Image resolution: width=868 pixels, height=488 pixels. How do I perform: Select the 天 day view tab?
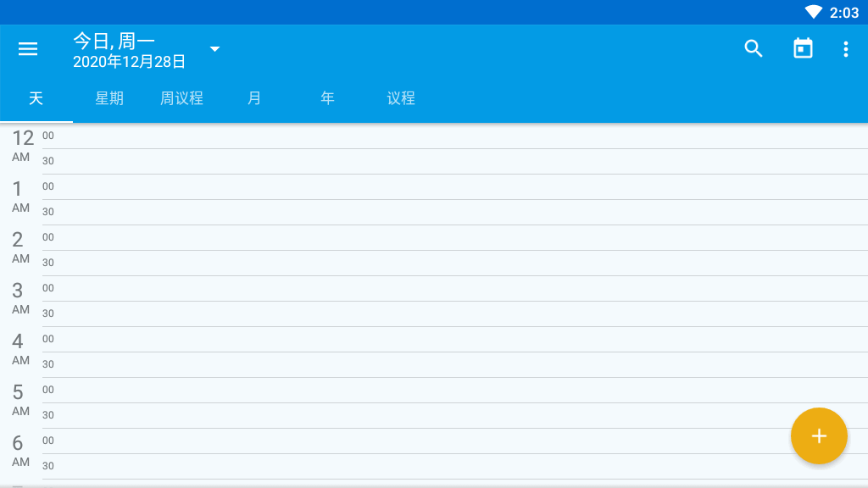36,98
